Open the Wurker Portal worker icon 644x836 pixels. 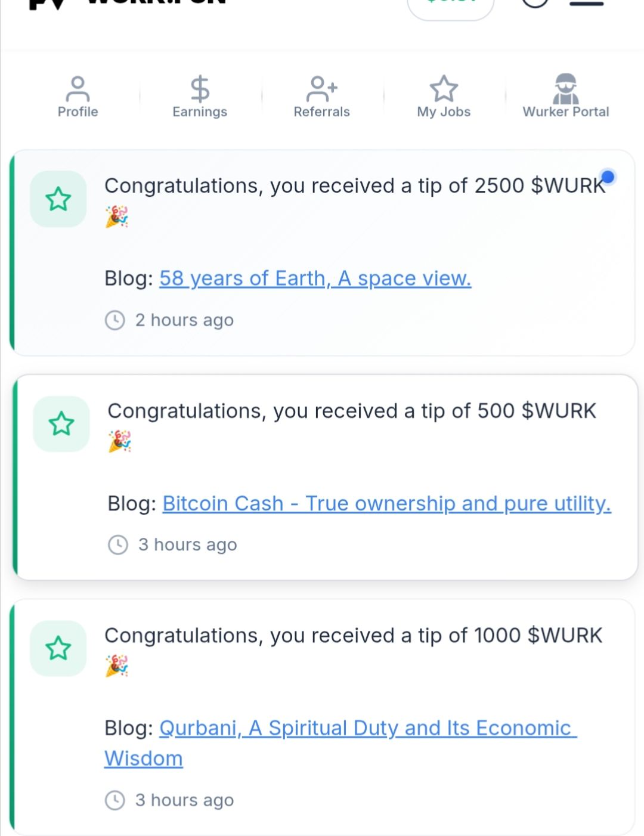566,89
